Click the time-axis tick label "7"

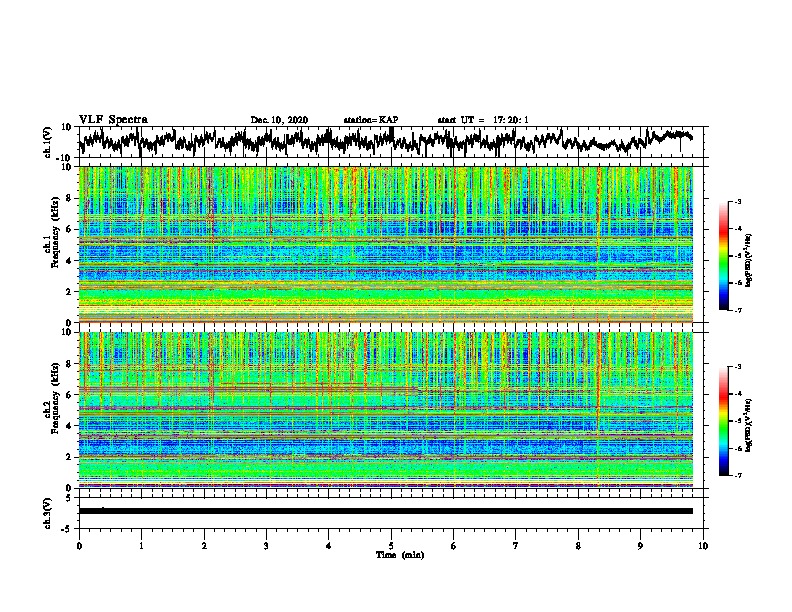[x=516, y=546]
